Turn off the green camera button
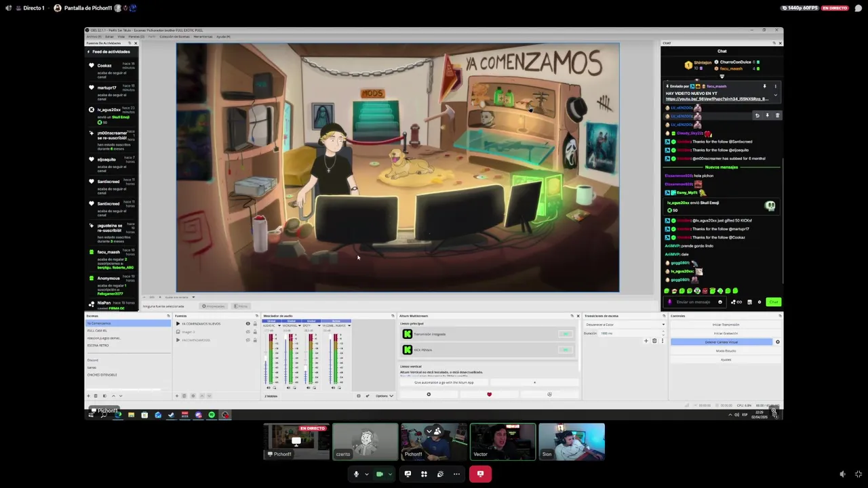Image resolution: width=868 pixels, height=488 pixels. click(x=380, y=474)
